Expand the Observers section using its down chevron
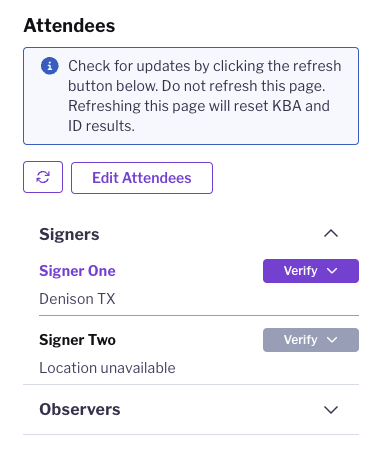 [331, 409]
